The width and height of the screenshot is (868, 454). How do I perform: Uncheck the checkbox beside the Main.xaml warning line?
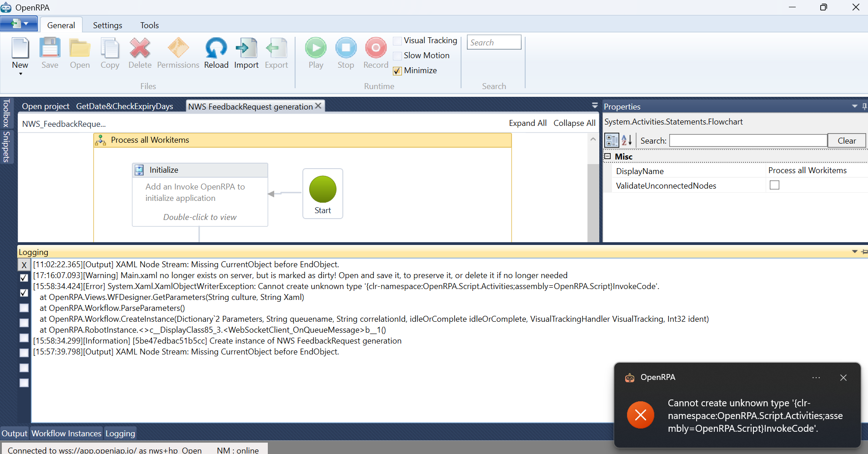(24, 278)
